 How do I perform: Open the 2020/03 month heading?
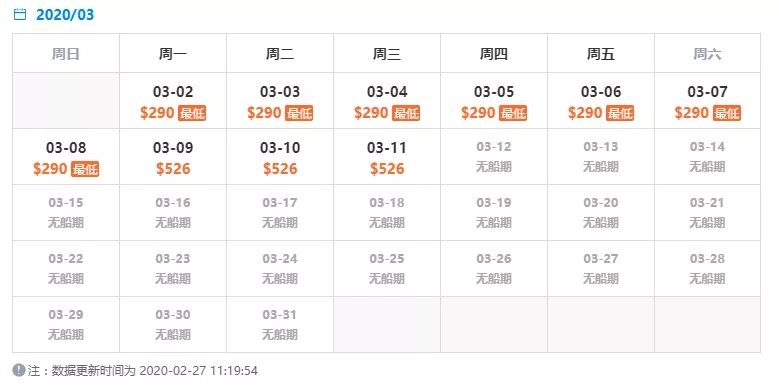pos(65,14)
